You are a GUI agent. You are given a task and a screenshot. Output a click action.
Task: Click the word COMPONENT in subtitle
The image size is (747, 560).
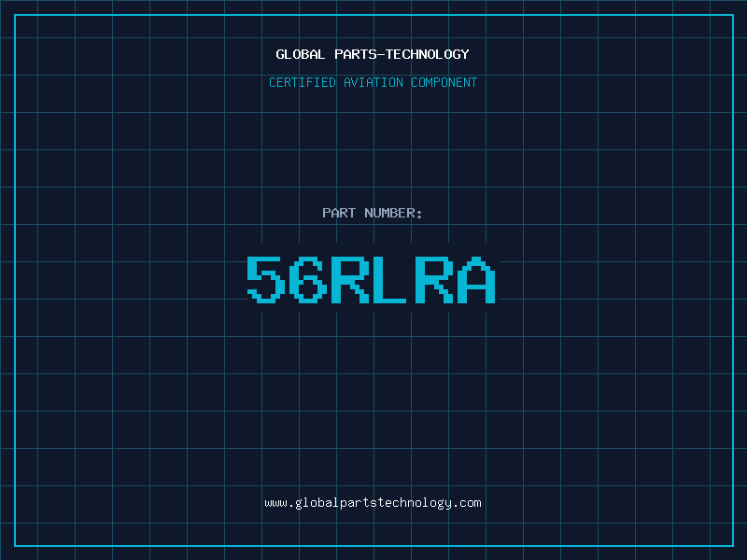pyautogui.click(x=444, y=82)
